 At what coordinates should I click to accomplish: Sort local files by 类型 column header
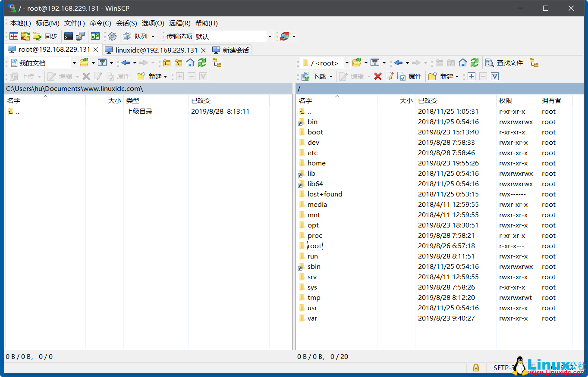[x=156, y=100]
